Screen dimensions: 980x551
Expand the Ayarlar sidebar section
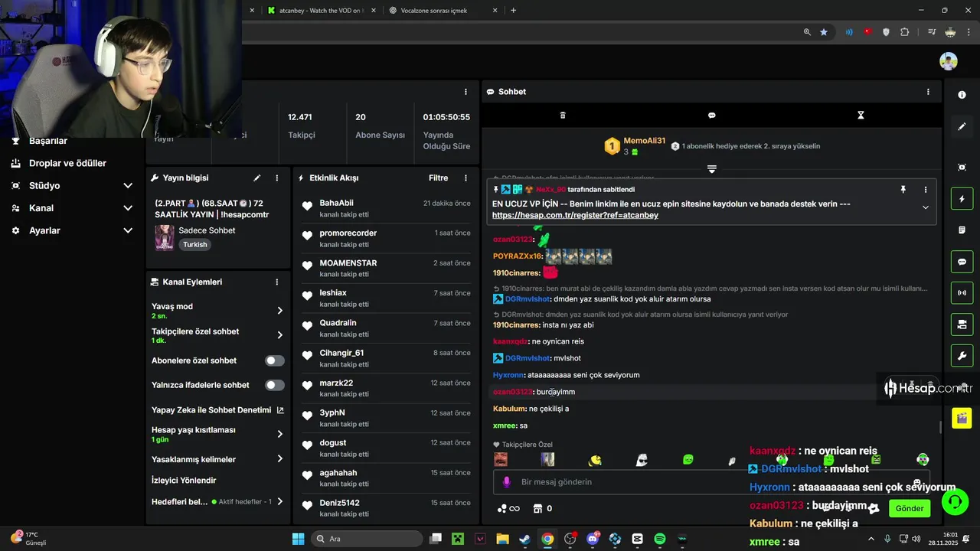tap(128, 230)
